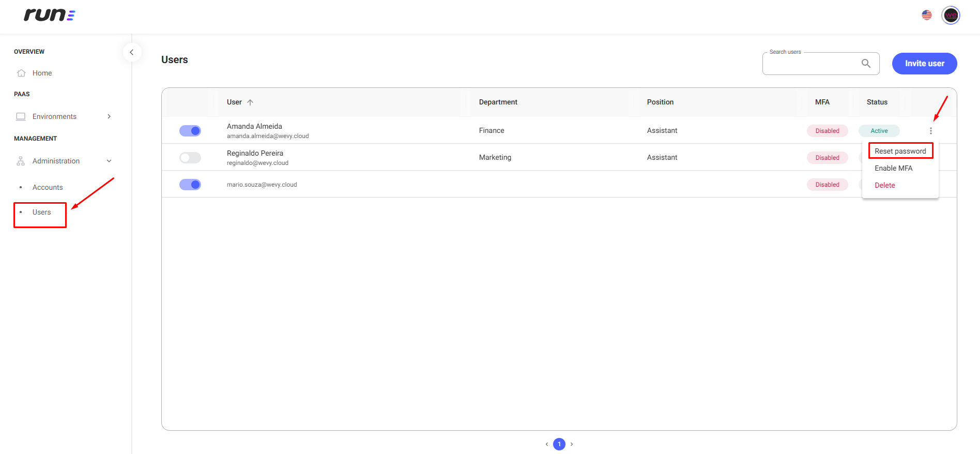Click the Department column header
The width and height of the screenshot is (980, 454).
click(498, 102)
